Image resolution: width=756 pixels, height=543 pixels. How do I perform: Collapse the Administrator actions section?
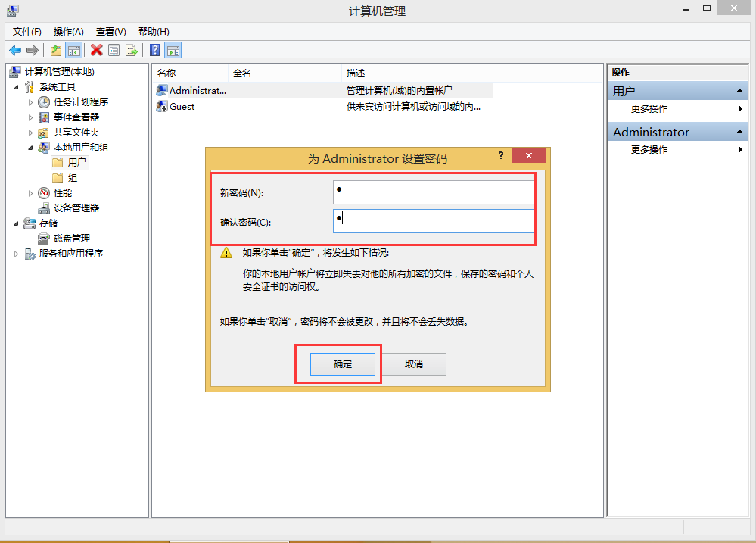point(739,132)
